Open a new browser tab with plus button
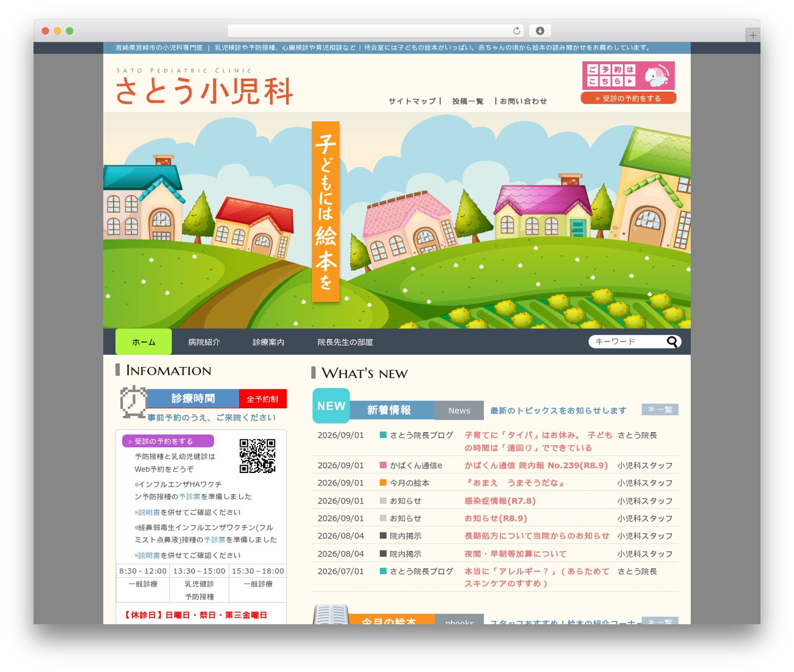The image size is (794, 672). pyautogui.click(x=752, y=35)
